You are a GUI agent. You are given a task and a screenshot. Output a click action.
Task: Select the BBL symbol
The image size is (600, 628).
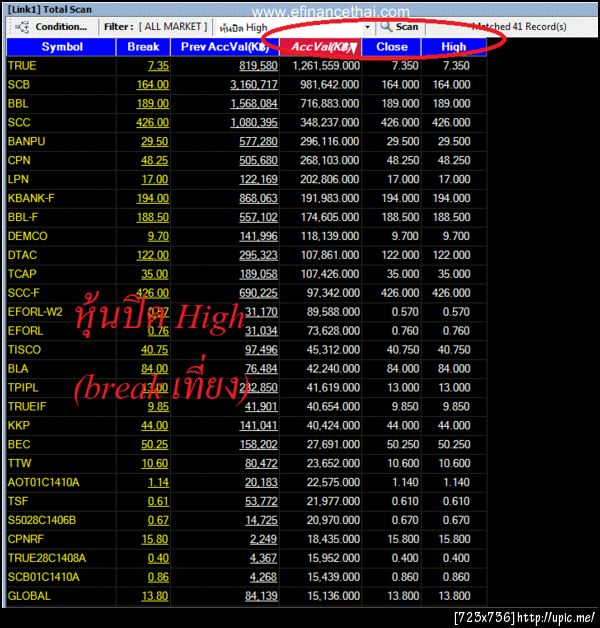(18, 103)
